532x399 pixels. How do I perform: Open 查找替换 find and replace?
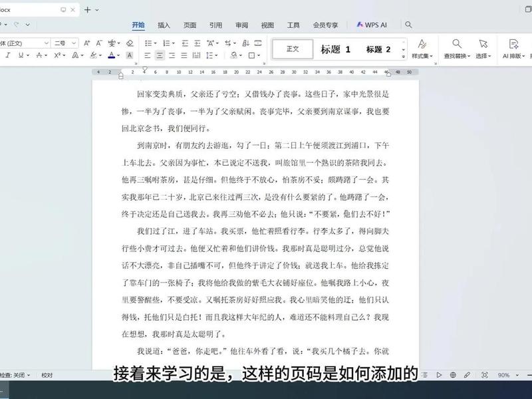tap(457, 49)
